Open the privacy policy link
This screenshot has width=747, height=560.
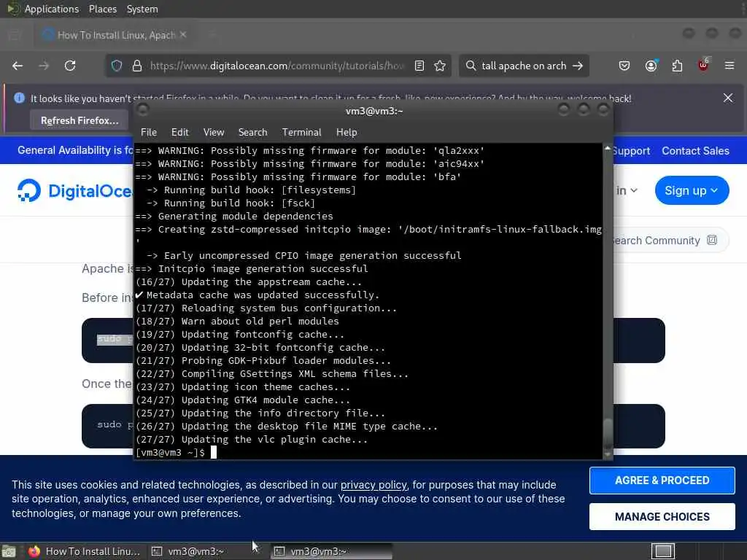[373, 485]
